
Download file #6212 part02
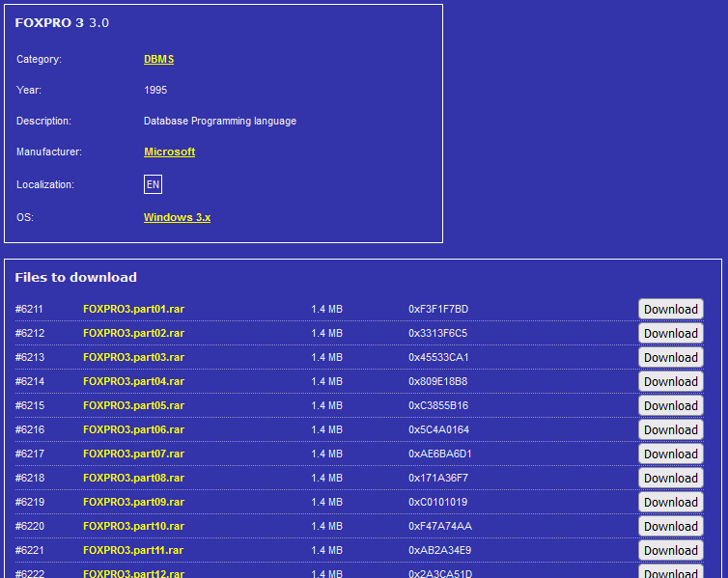pyautogui.click(x=670, y=333)
